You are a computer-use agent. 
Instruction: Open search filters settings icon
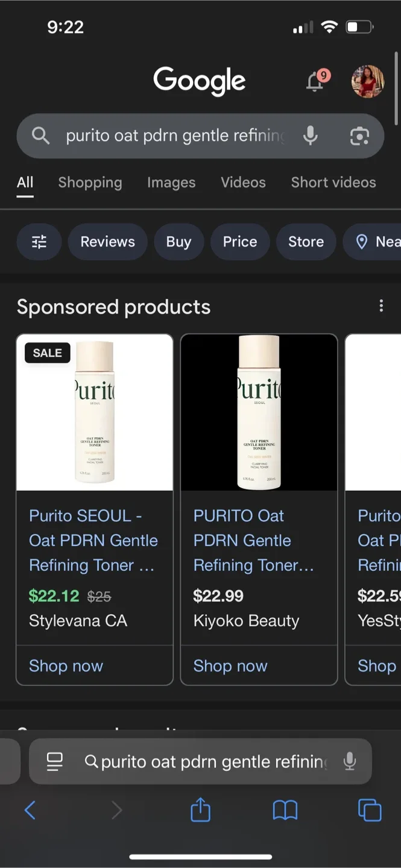click(39, 241)
